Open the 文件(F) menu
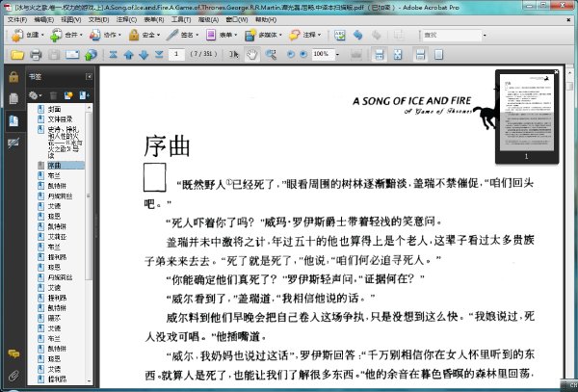This screenshot has width=578, height=392. coord(17,19)
